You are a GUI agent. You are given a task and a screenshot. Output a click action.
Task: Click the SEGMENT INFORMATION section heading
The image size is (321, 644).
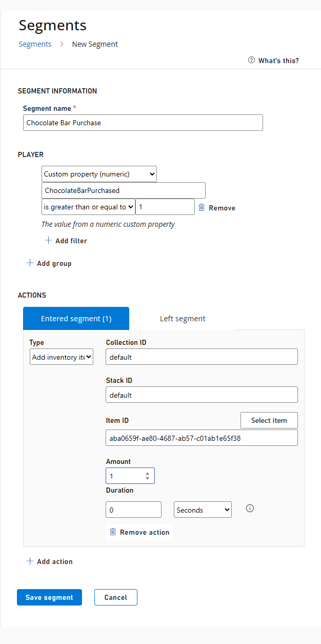57,91
